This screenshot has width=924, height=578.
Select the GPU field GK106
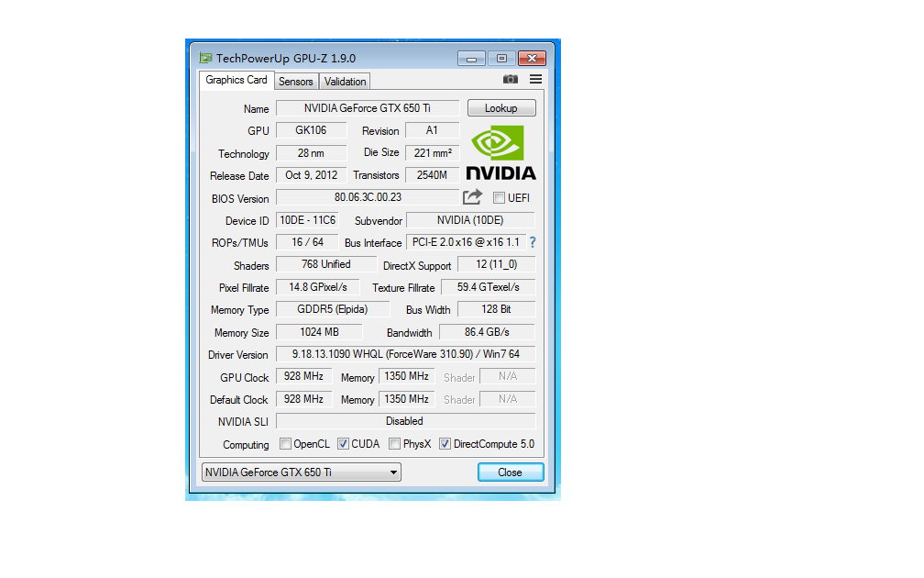click(311, 130)
